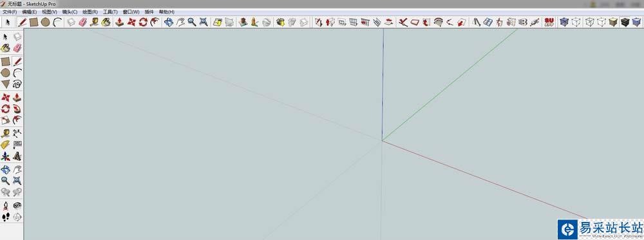Select Circle tool in left palette
Viewport: 644px width, 240px height.
5,73
